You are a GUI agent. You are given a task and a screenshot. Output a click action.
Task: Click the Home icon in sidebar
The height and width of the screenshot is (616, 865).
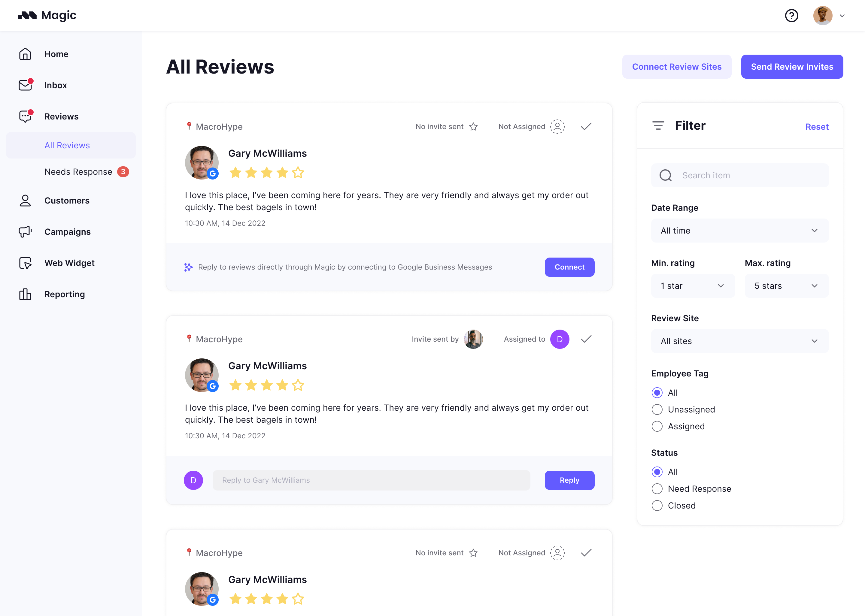25,54
